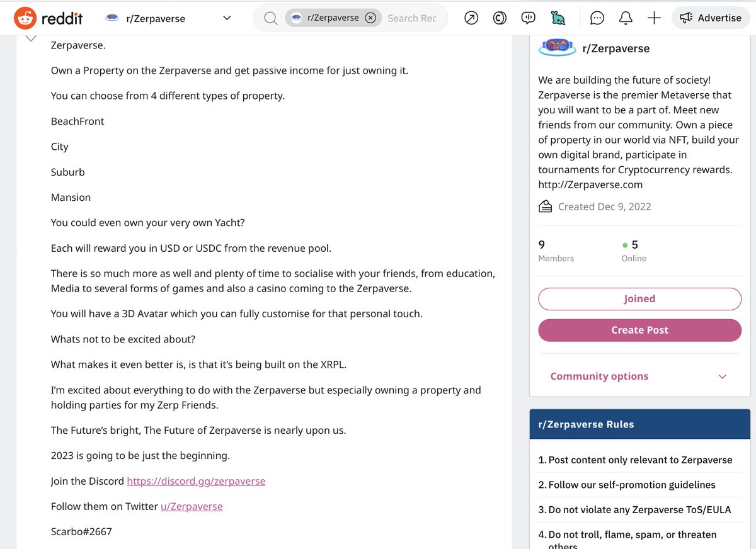Click the City line in post
The width and height of the screenshot is (756, 549).
pyautogui.click(x=59, y=147)
